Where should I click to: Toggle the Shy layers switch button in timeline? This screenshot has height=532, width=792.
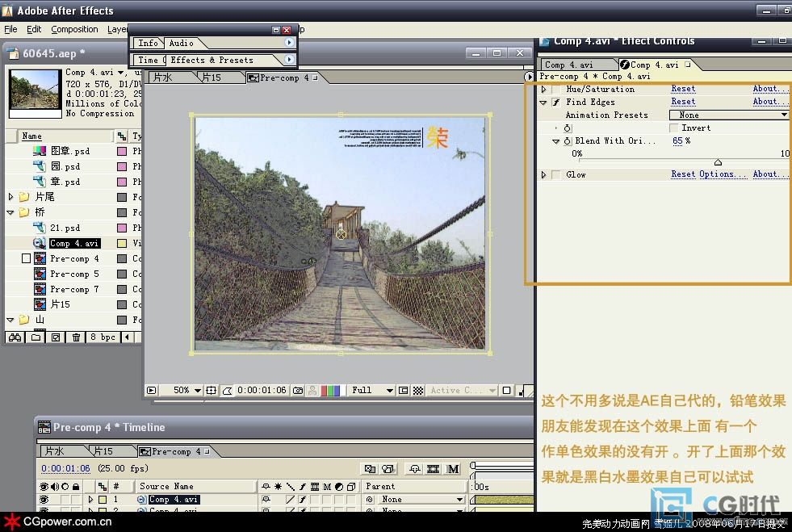[x=415, y=469]
